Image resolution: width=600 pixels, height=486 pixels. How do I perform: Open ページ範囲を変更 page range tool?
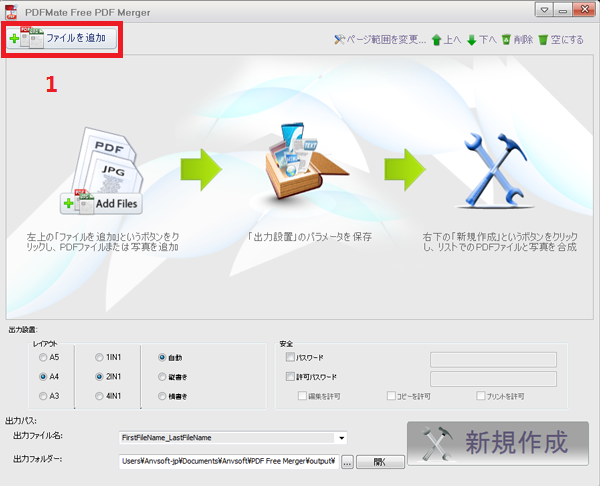click(x=380, y=39)
